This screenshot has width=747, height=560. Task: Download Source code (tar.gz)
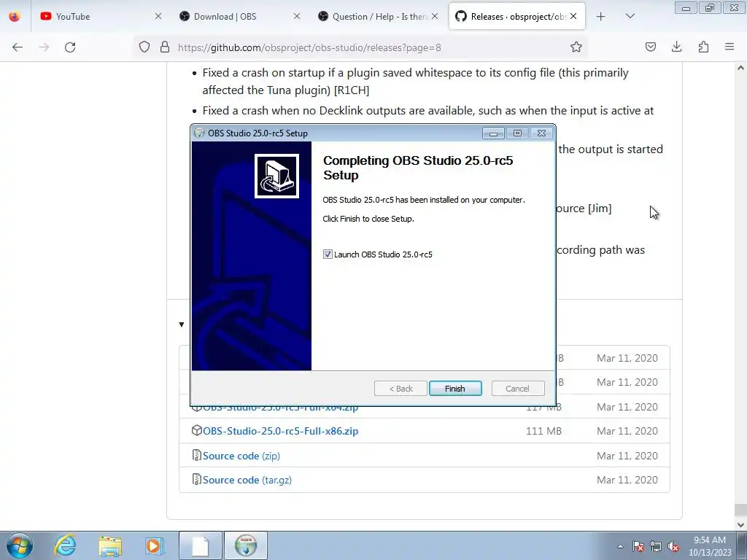[x=247, y=480]
